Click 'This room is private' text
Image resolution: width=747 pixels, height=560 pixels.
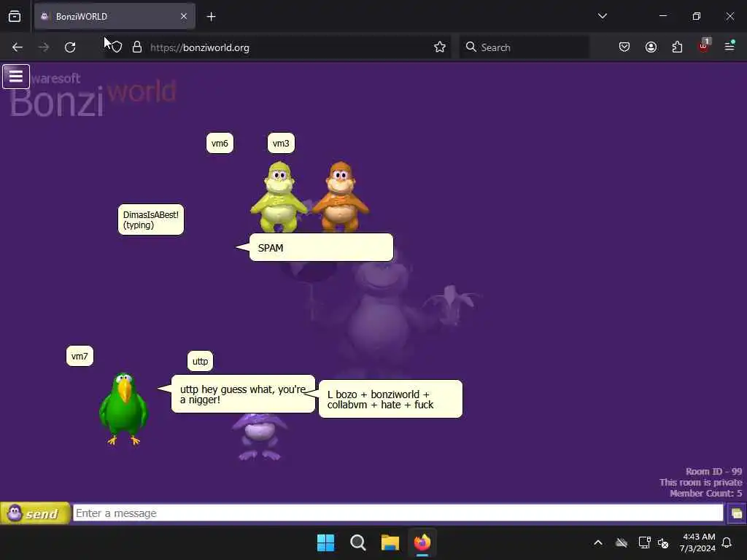click(x=701, y=483)
